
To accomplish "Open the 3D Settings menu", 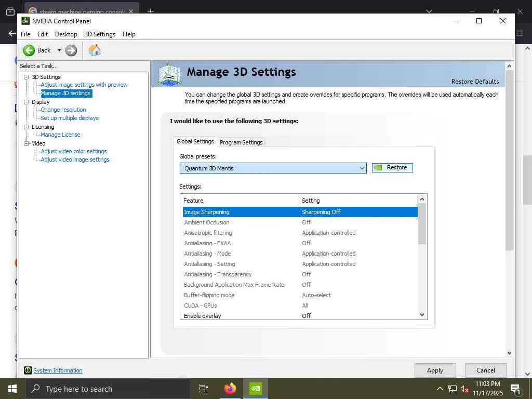I will (100, 34).
